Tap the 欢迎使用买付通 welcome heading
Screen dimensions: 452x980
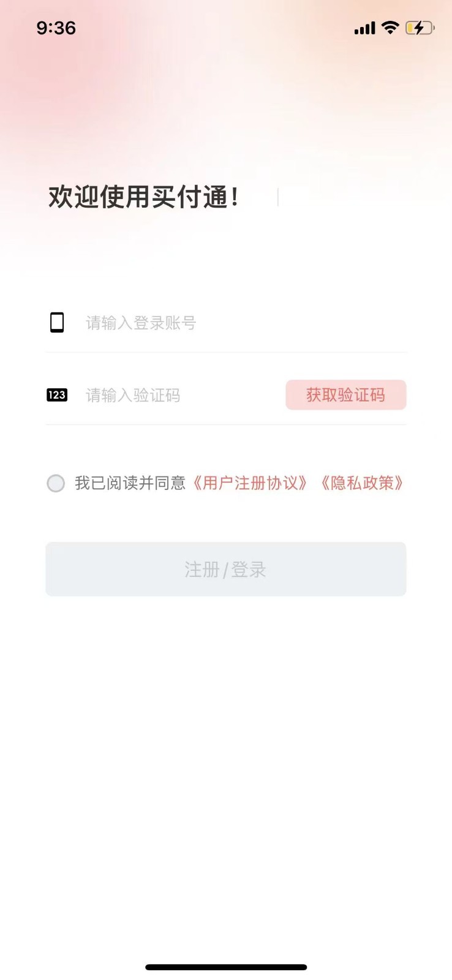(x=138, y=197)
